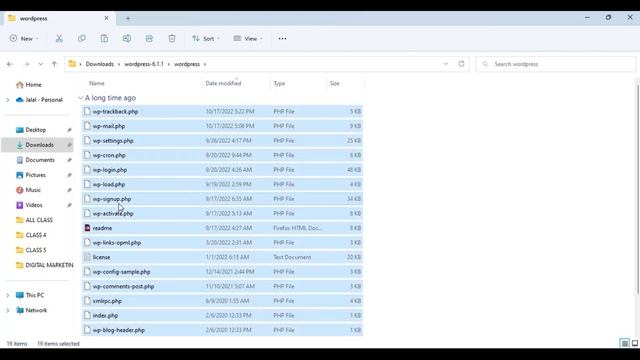
Task: Switch to details view icon in status bar
Action: [624, 343]
